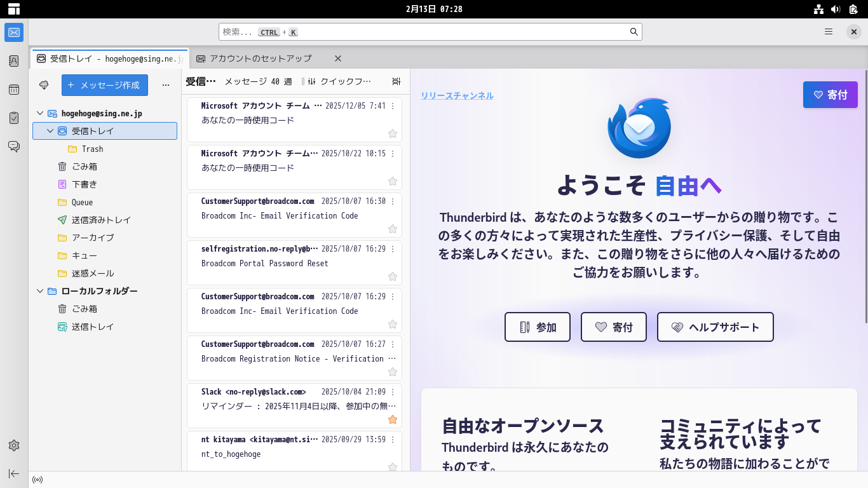Close the アカウントのセットアップ tab
868x488 pixels.
(x=338, y=58)
